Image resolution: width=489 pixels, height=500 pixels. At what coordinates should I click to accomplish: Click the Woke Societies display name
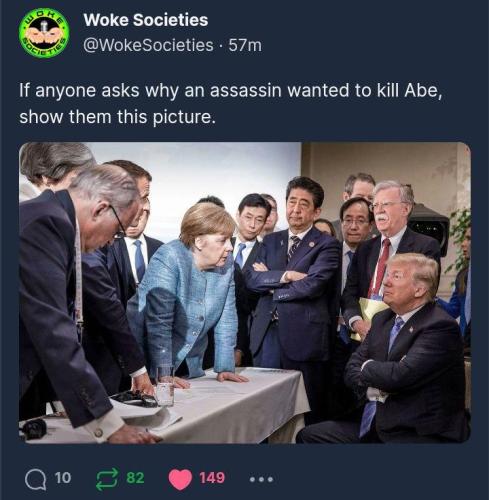click(x=146, y=20)
